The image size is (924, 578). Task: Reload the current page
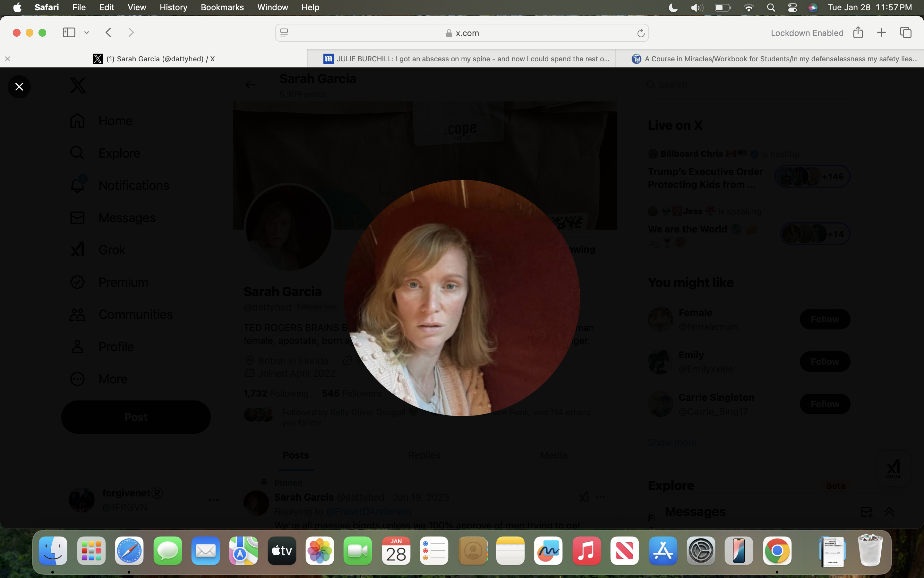(x=641, y=33)
